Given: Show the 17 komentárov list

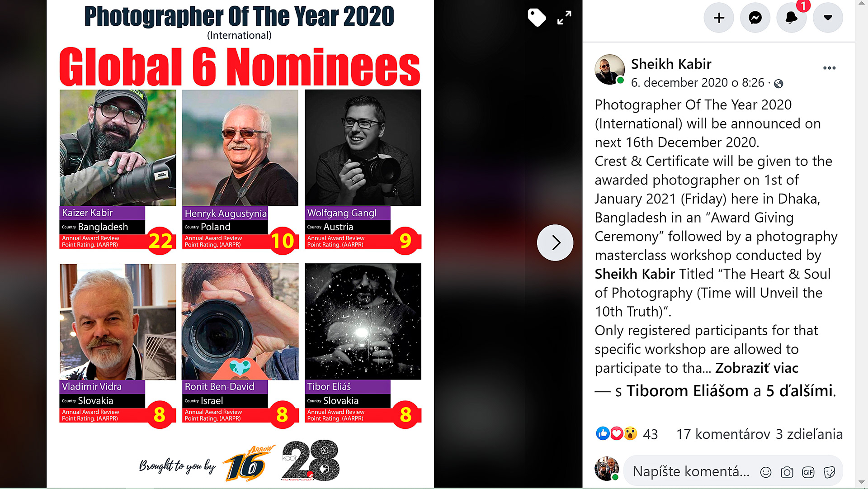Looking at the screenshot, I should coord(723,434).
